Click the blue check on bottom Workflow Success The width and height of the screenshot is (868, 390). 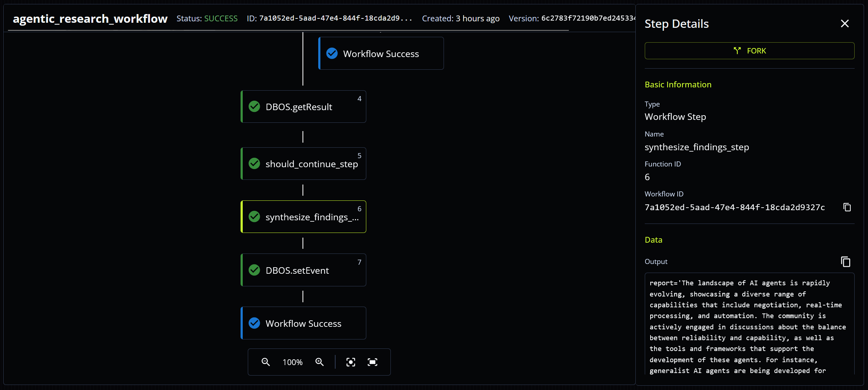click(x=254, y=323)
